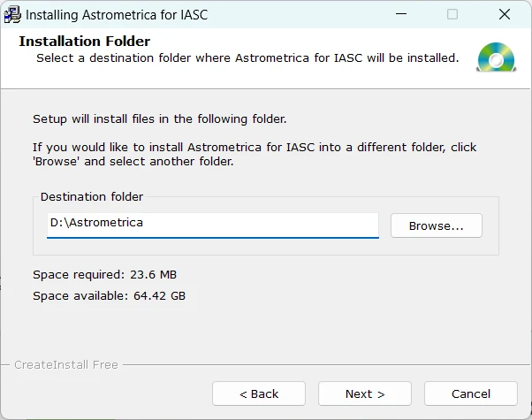Viewport: 532px width, 420px height.
Task: Click the 'Installation Folder' heading
Action: tap(85, 42)
